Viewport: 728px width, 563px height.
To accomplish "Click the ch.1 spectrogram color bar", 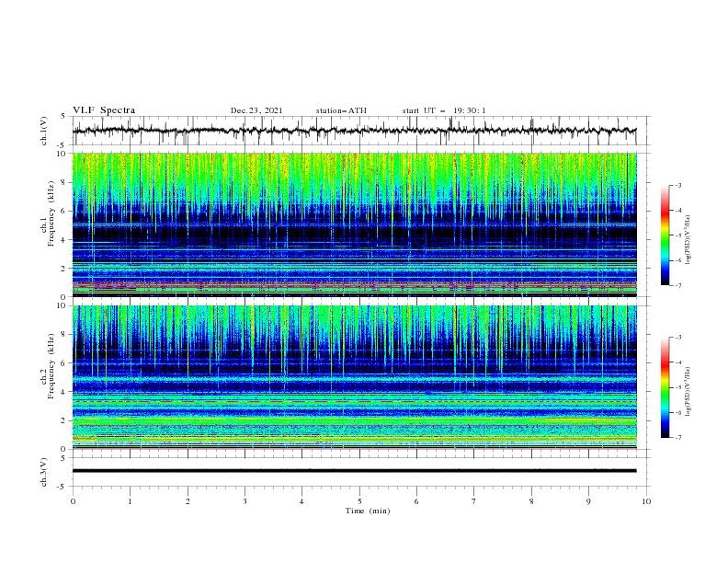I will click(x=665, y=236).
